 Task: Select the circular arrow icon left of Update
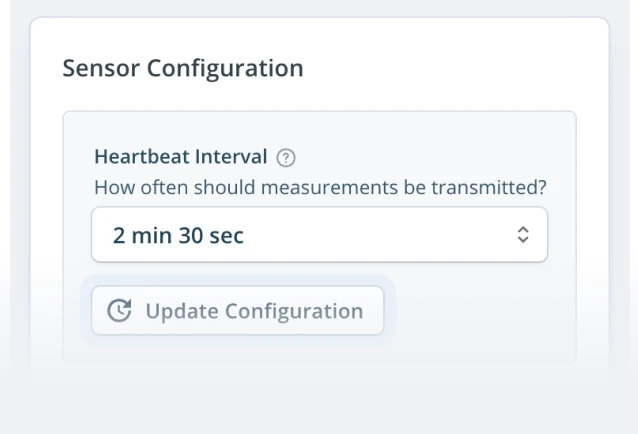119,311
